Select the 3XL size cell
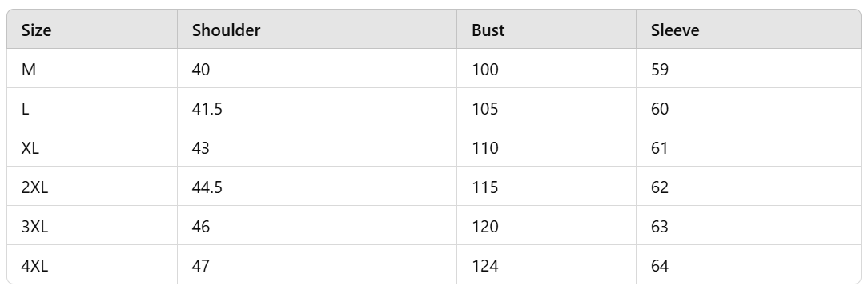 pyautogui.click(x=92, y=226)
